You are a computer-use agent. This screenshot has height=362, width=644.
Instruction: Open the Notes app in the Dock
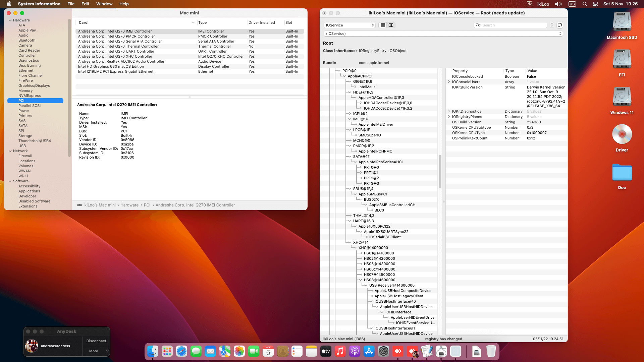[311, 351]
